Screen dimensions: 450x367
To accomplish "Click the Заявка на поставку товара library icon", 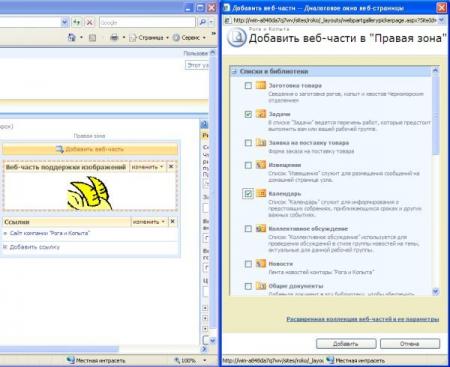I will point(261,142).
